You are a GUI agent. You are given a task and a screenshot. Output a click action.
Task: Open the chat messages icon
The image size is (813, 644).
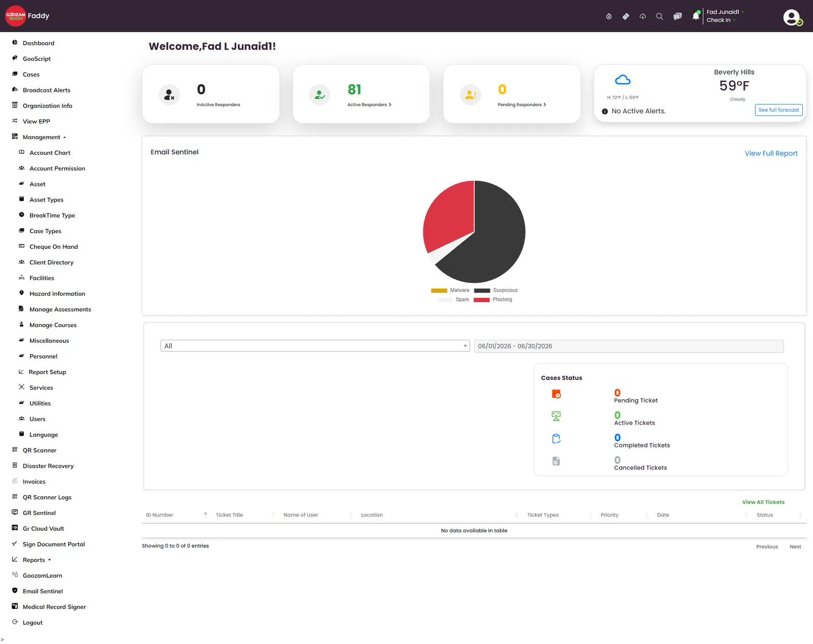677,16
